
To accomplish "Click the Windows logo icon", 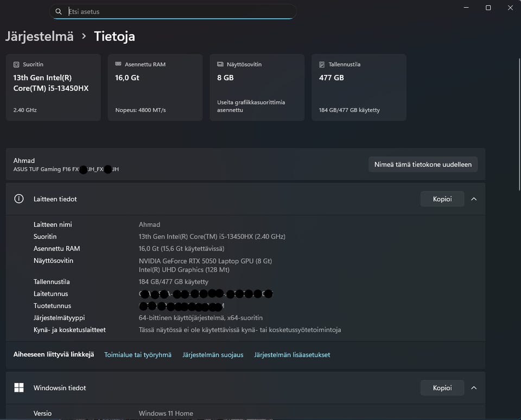I will point(19,387).
